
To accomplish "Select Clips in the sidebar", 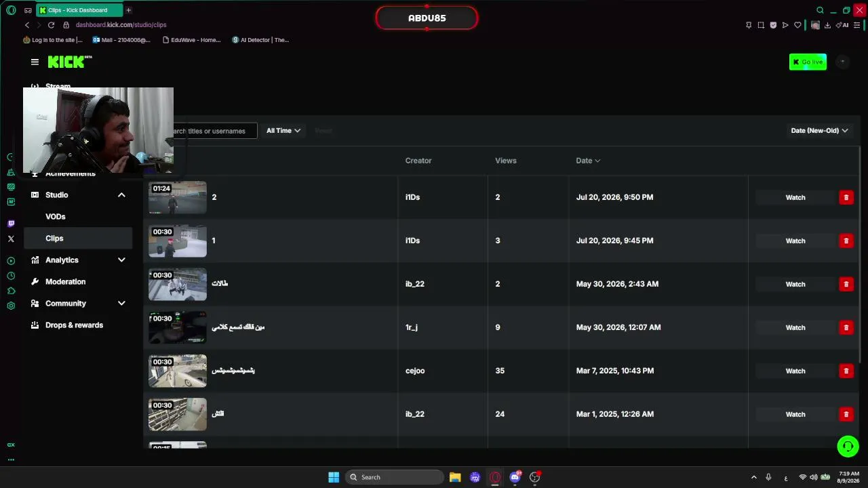I will click(78, 239).
